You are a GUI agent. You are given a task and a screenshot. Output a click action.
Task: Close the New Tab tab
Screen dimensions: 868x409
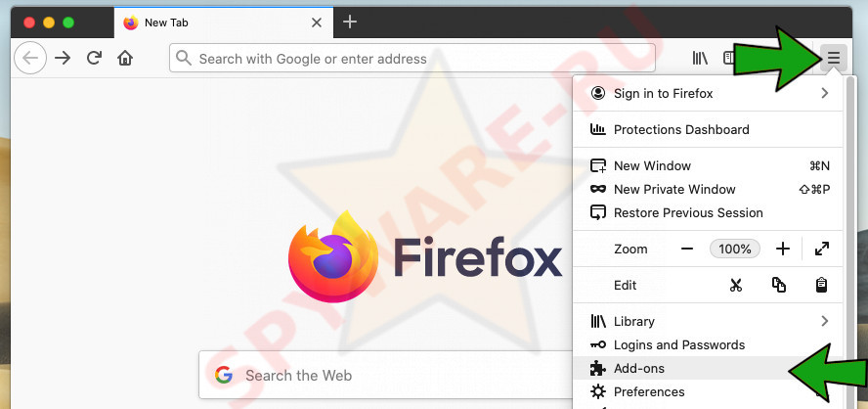(x=316, y=23)
